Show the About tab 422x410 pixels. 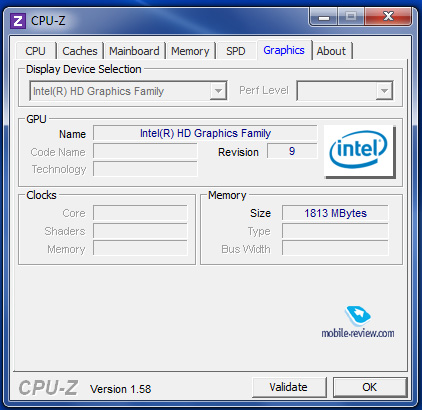[x=331, y=51]
